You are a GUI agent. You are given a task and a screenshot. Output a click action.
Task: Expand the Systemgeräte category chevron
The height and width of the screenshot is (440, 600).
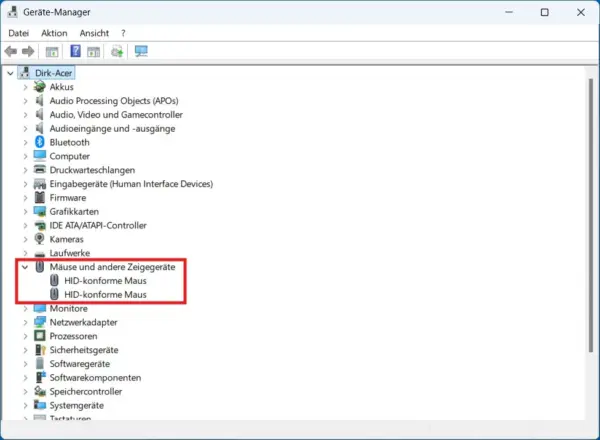click(x=25, y=406)
